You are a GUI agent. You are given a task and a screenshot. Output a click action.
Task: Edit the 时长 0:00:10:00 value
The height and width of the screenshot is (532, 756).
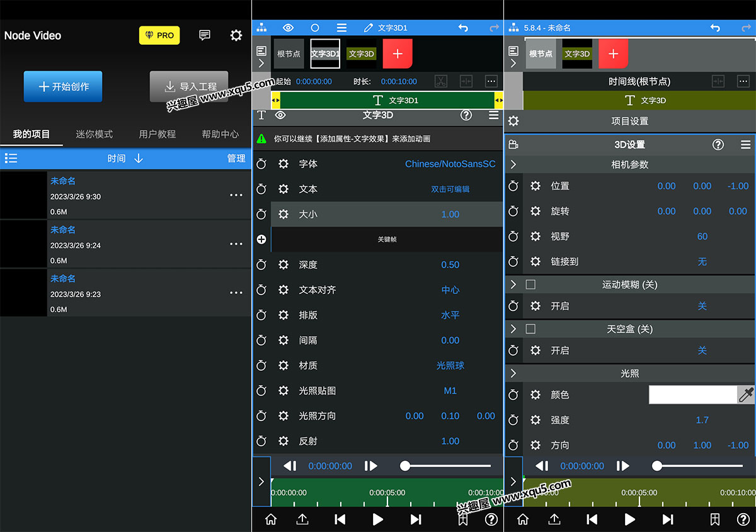399,81
